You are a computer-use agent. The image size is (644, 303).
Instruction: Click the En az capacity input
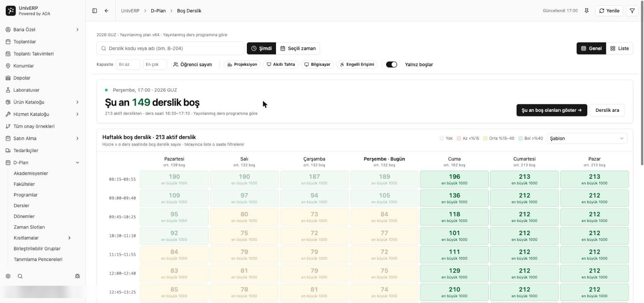[x=128, y=65]
